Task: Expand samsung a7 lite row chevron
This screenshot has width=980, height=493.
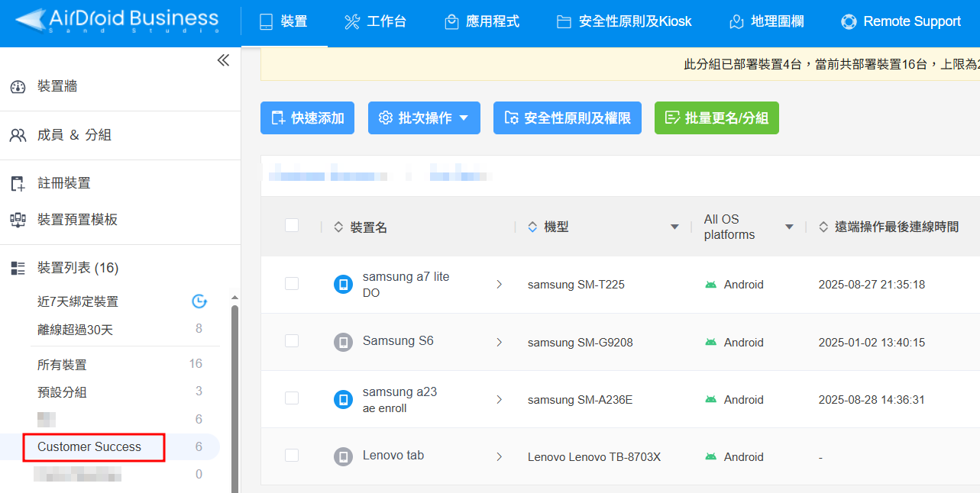Action: pyautogui.click(x=500, y=285)
